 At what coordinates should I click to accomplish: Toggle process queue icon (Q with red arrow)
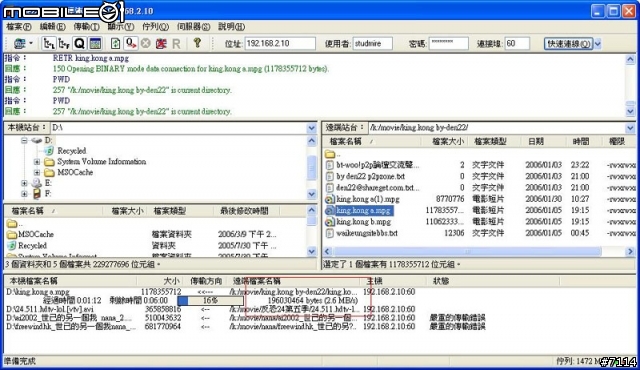click(x=131, y=43)
